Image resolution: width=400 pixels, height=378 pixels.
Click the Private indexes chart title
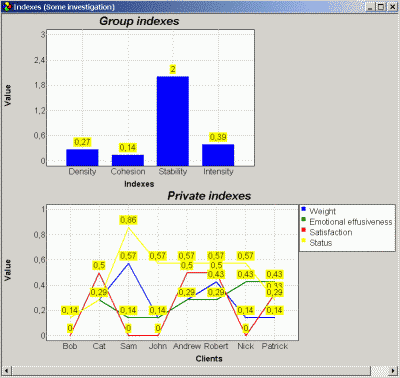[x=209, y=196]
